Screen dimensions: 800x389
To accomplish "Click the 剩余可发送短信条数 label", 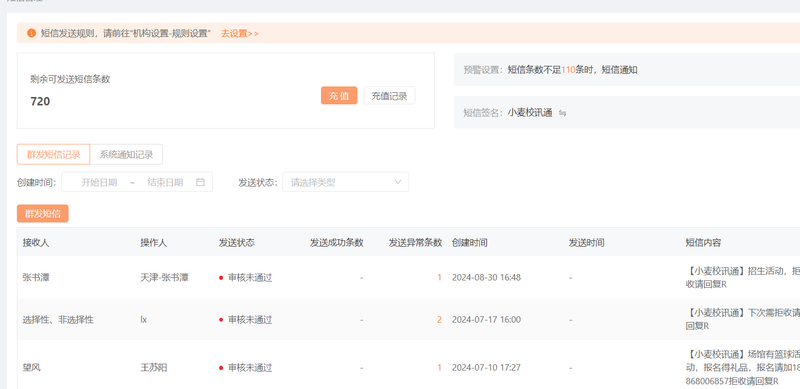I will click(70, 79).
